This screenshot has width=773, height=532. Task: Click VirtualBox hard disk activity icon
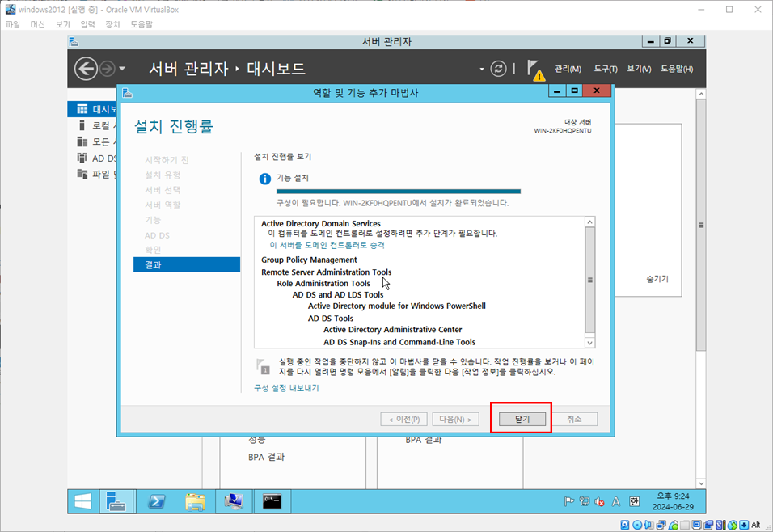[x=624, y=525]
